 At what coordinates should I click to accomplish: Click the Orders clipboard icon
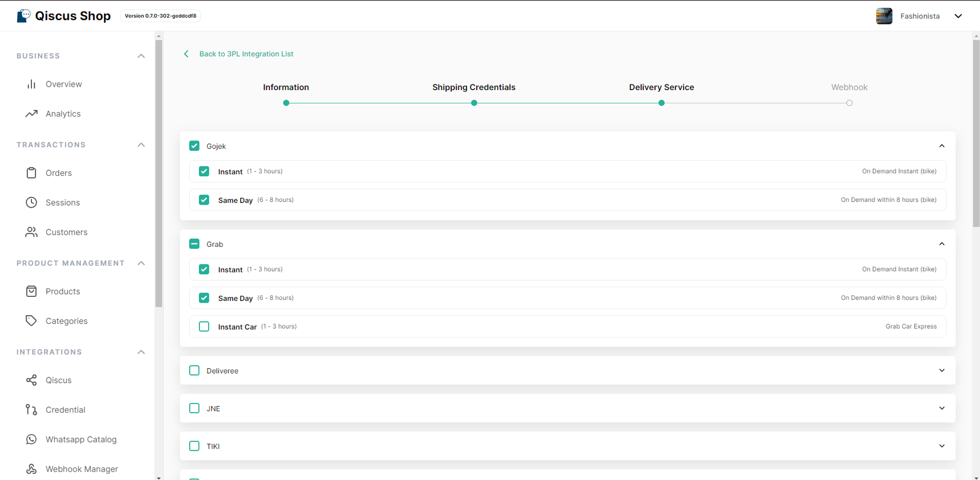pos(31,173)
